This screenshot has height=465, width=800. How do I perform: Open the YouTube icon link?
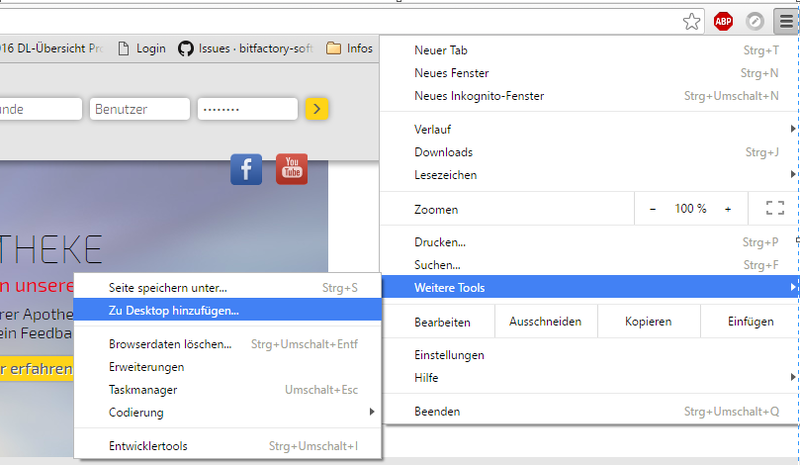(291, 169)
